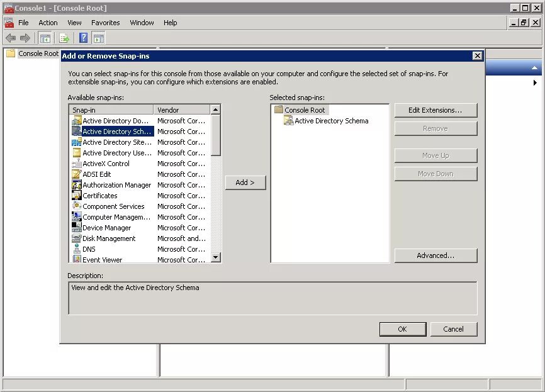Confirm the dialog with OK

[403, 329]
